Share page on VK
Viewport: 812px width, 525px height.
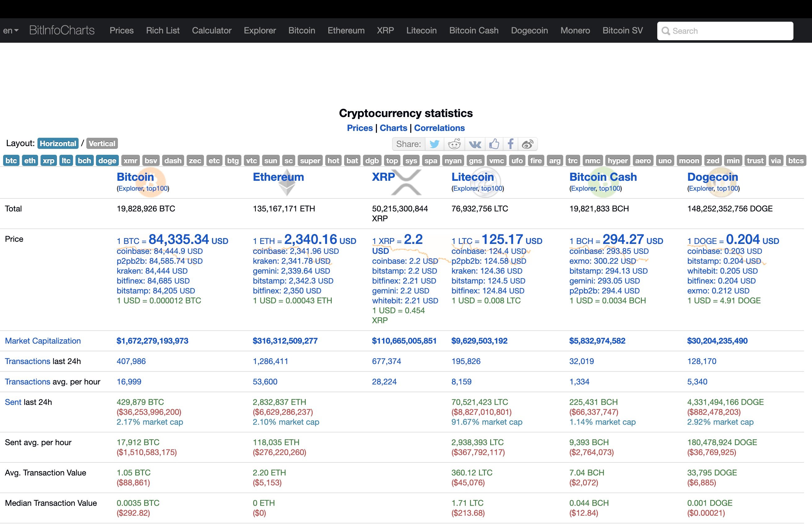pos(475,144)
